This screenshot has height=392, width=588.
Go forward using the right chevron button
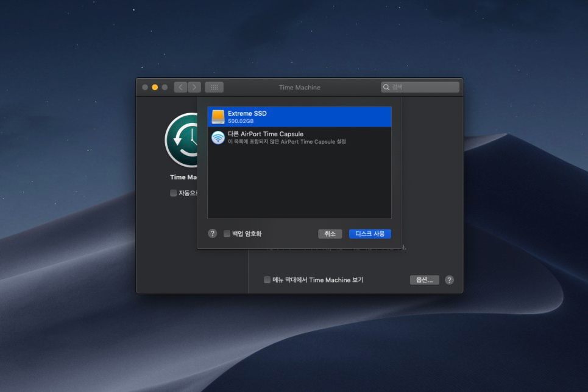(194, 87)
